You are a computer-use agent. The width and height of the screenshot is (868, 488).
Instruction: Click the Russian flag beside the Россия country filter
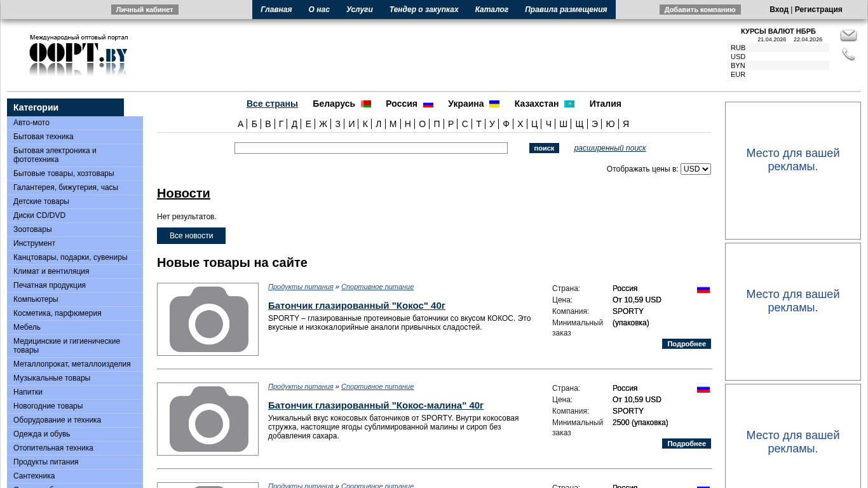click(428, 104)
